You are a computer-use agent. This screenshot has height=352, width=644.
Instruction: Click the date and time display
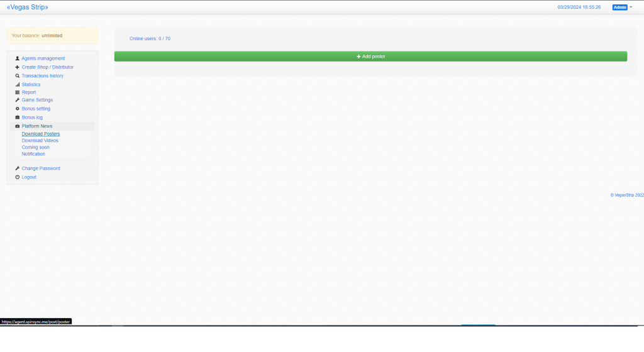pos(579,7)
